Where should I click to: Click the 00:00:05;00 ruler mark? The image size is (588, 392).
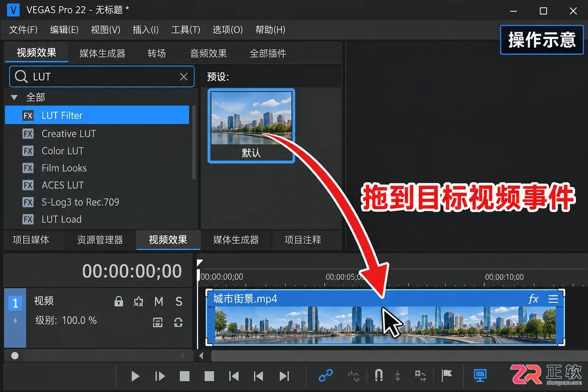point(345,277)
